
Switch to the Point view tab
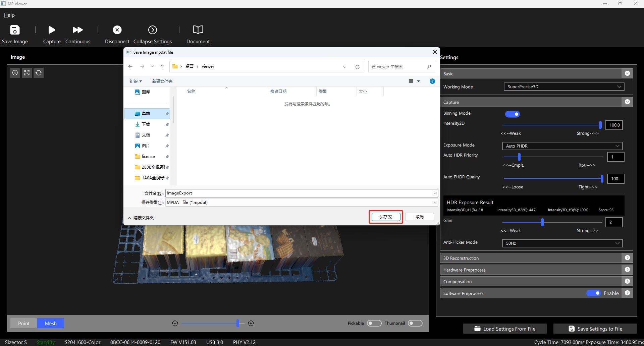tap(24, 324)
